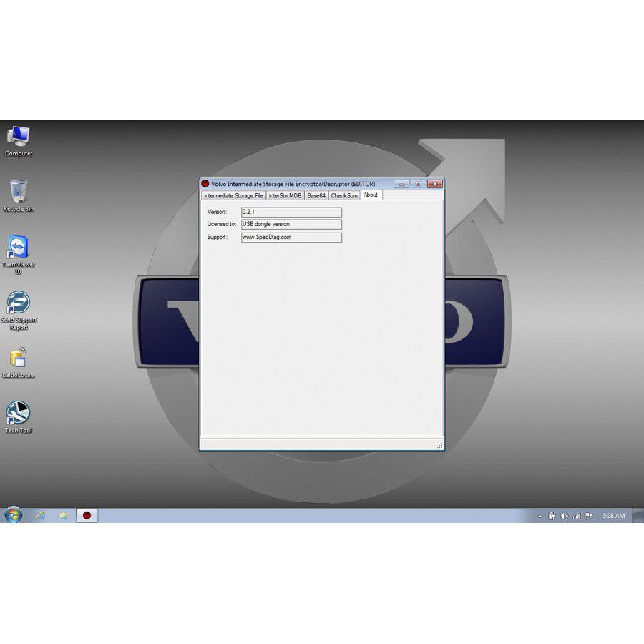Show hidden tray icons arrow
Screen dimensions: 644x644
point(540,516)
